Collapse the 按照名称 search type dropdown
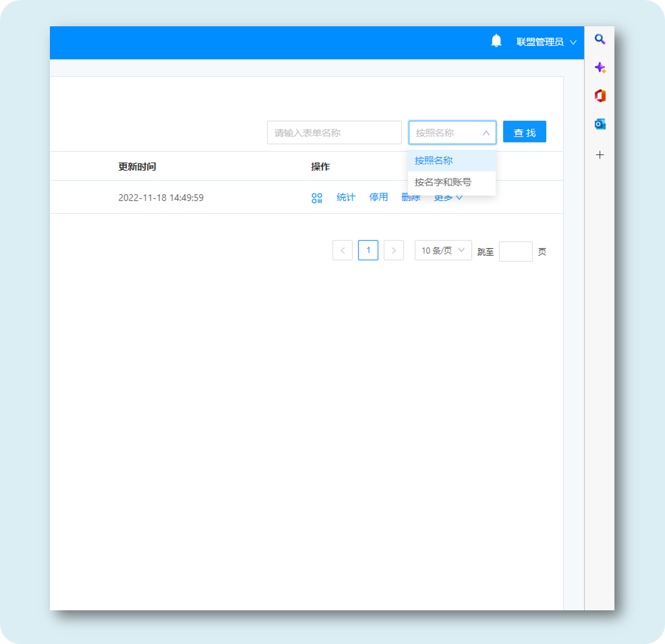665x644 pixels. click(x=452, y=133)
